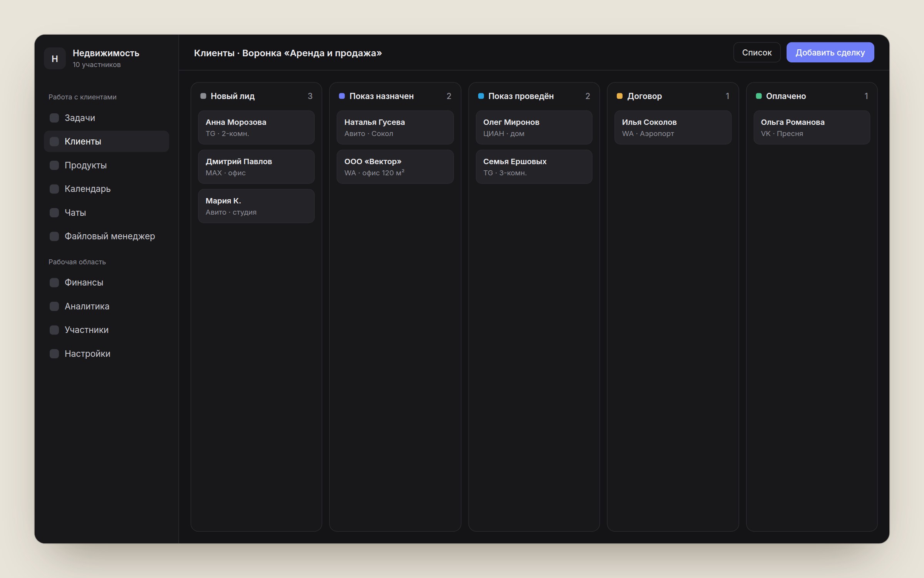Click the purple dot of Показ назначен
Viewport: 924px width, 578px height.
[342, 96]
